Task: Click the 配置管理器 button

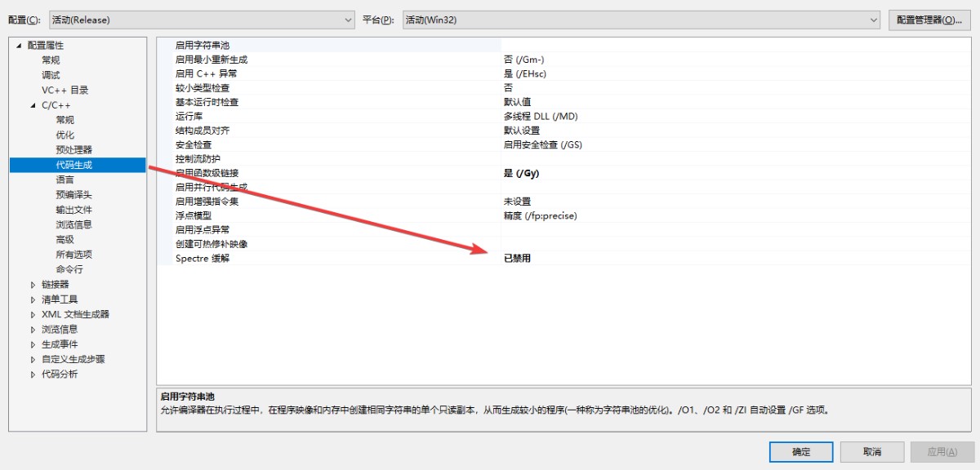Action: coord(929,20)
